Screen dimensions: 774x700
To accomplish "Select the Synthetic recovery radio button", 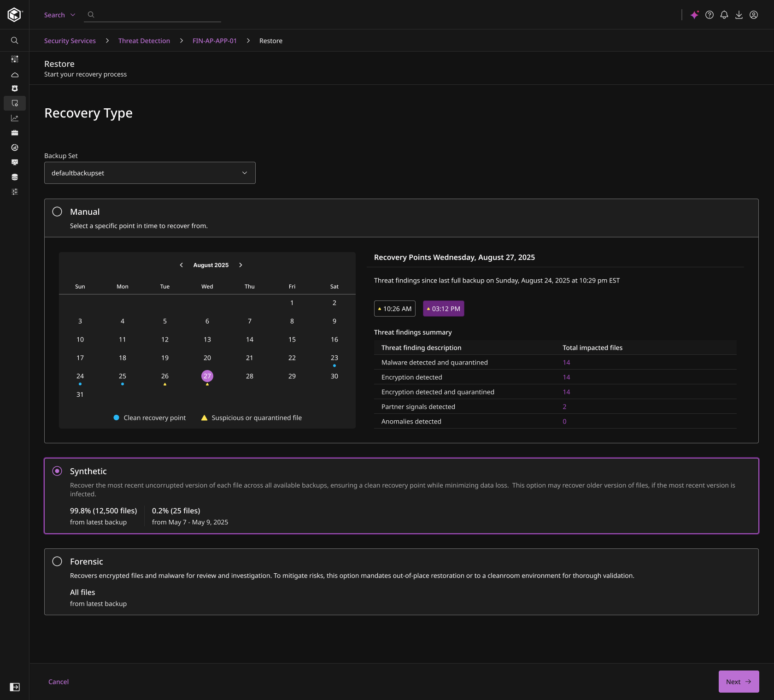I will click(57, 471).
